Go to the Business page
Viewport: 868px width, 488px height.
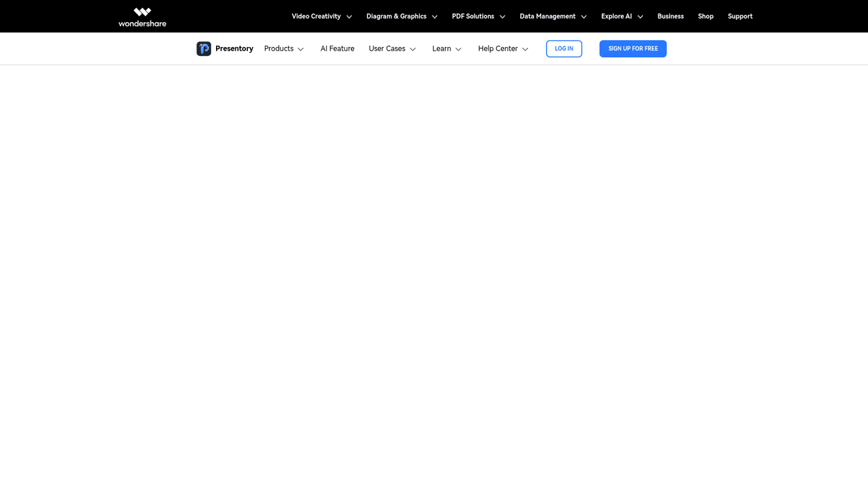tap(670, 17)
